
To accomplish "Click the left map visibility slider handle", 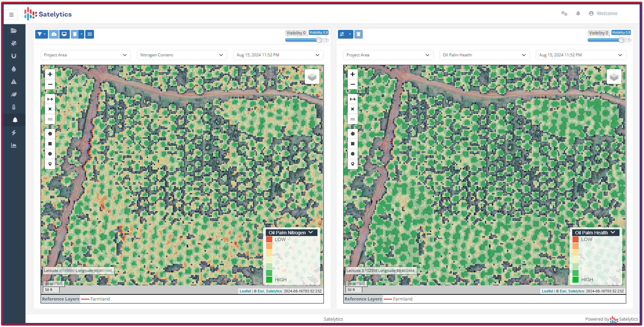I will coord(319,40).
